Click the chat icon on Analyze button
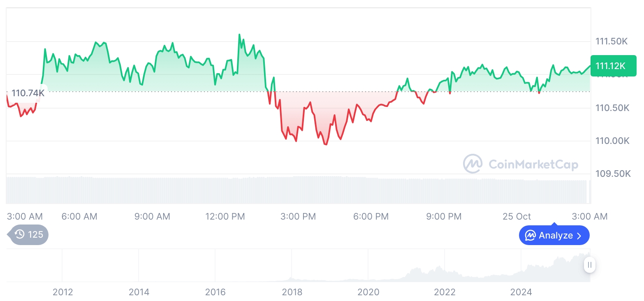The image size is (644, 301). click(530, 236)
